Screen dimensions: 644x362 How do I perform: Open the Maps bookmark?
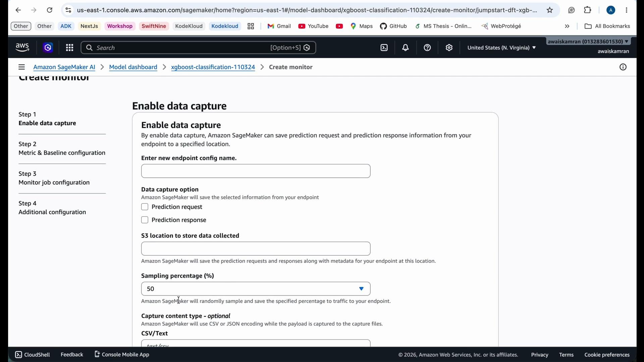[x=362, y=26]
